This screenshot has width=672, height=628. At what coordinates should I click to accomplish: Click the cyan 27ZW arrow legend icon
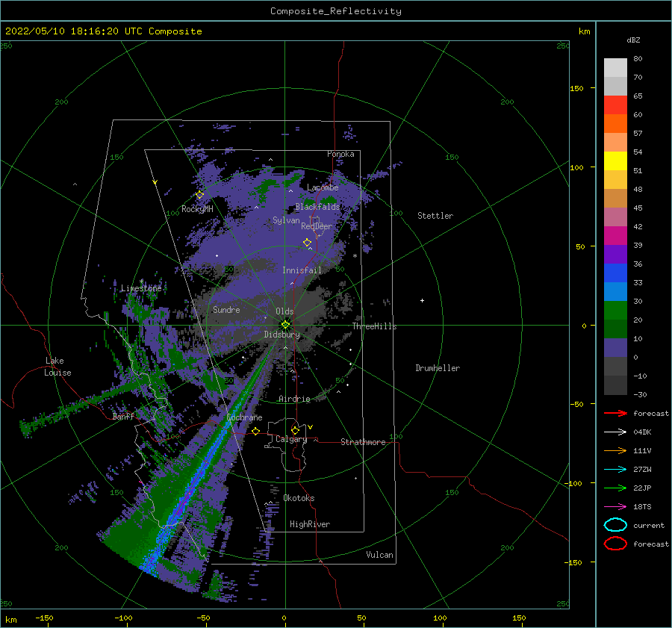click(615, 470)
